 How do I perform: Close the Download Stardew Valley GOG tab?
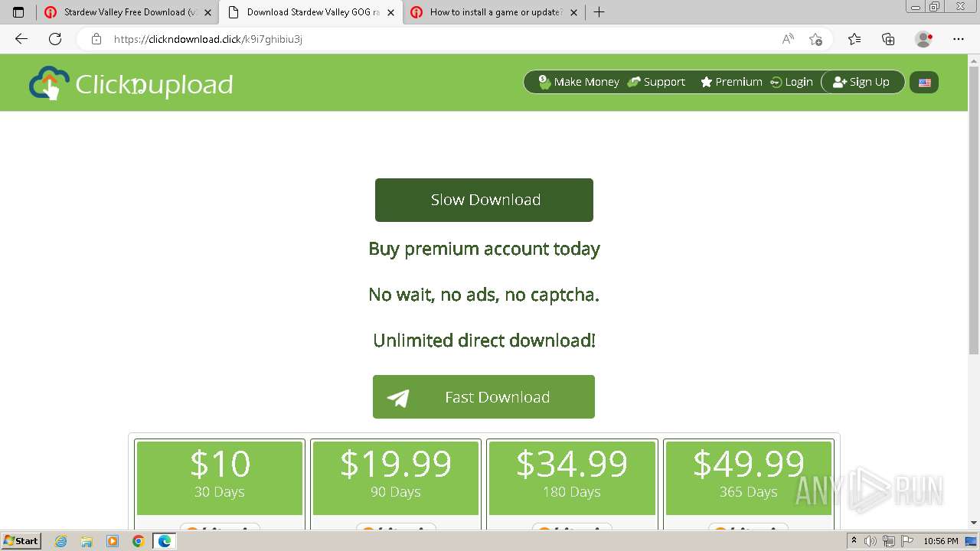(x=390, y=12)
